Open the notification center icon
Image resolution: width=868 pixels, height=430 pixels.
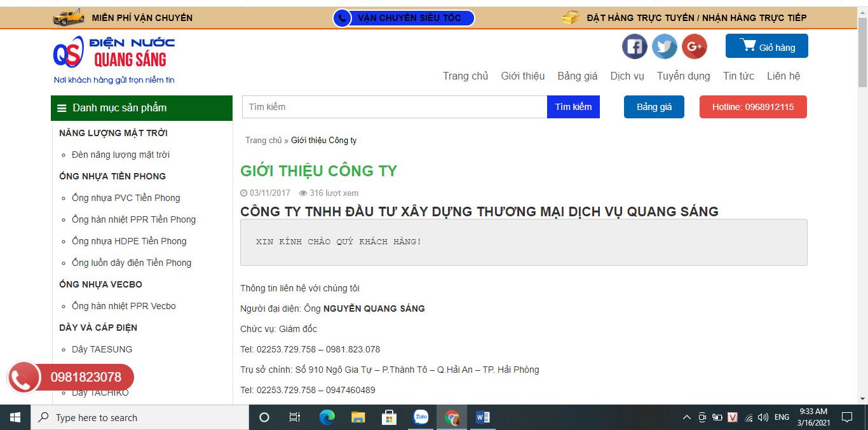click(x=847, y=417)
